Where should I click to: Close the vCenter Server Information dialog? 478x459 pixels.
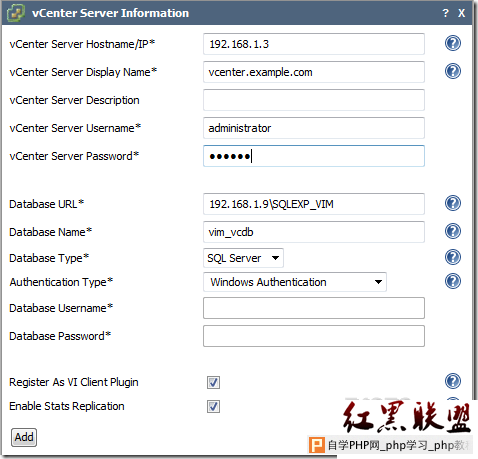[x=461, y=13]
